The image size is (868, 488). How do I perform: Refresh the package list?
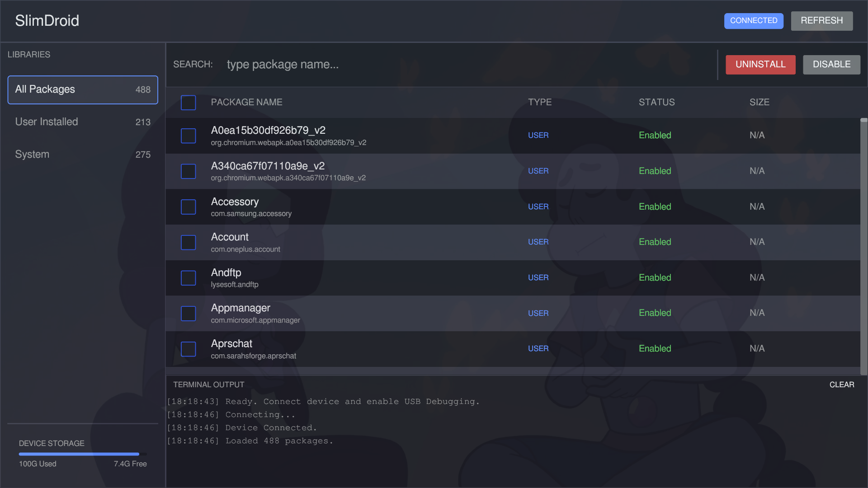coord(821,21)
